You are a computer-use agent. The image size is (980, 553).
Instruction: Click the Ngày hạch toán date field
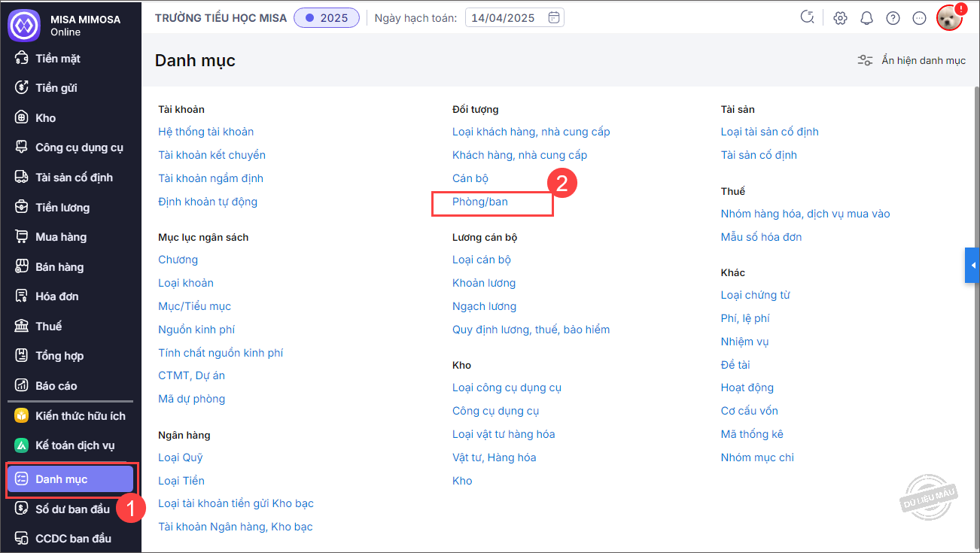(515, 17)
